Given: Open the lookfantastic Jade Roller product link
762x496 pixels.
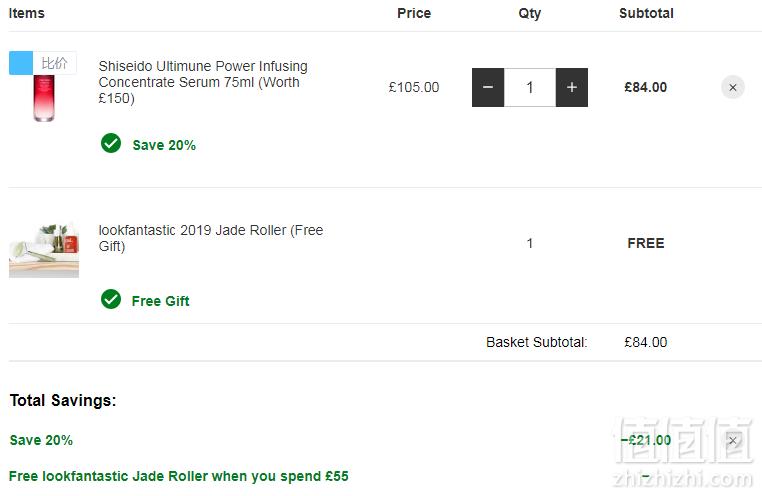Looking at the screenshot, I should point(211,238).
